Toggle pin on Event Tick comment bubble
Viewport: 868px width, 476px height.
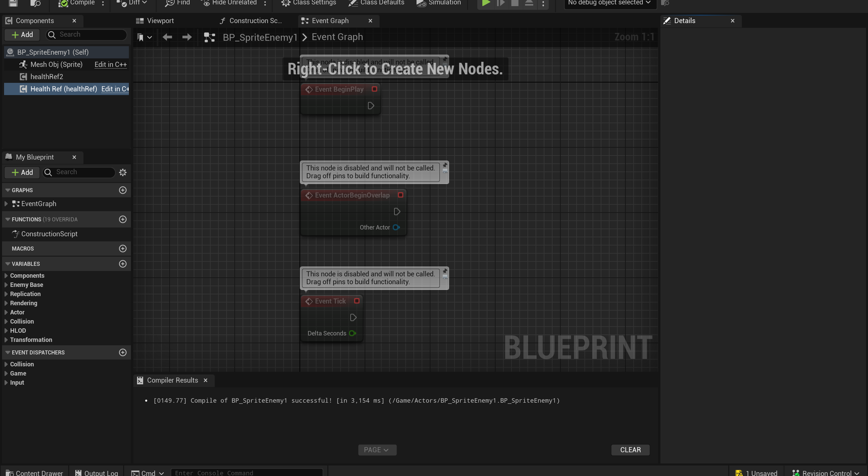[x=445, y=271]
